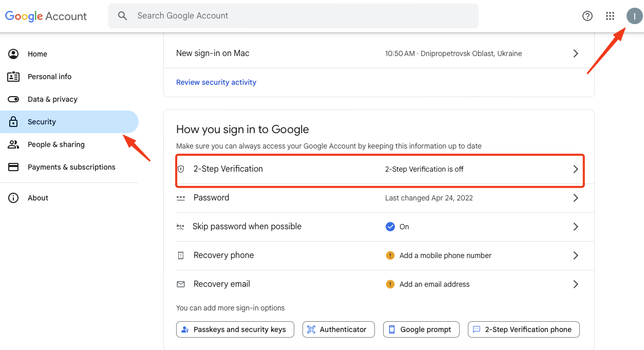644x350 pixels.
Task: Click the Personal info ID card icon
Action: (x=13, y=77)
